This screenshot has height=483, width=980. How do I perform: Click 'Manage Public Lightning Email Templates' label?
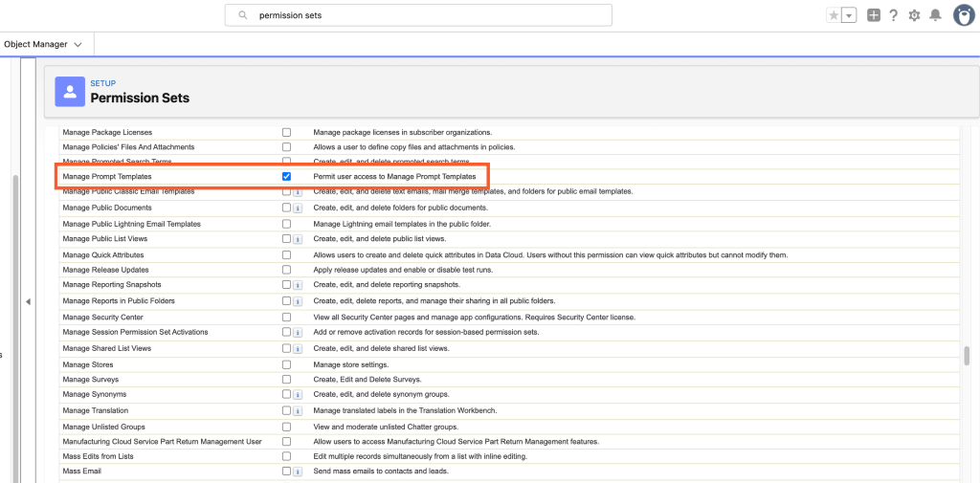(x=131, y=223)
